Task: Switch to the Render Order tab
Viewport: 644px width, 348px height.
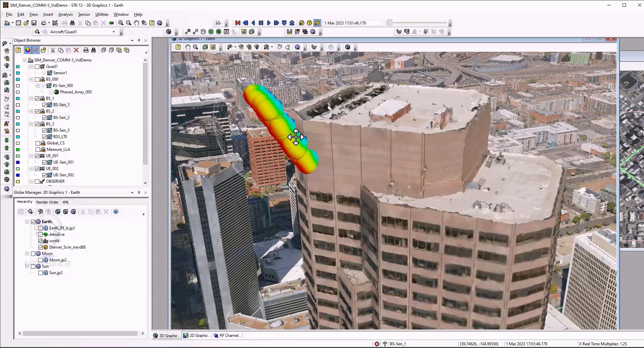Action: tap(47, 202)
